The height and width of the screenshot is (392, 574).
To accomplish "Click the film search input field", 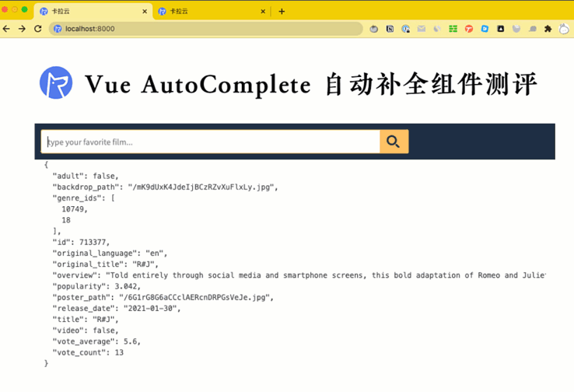I will [211, 142].
